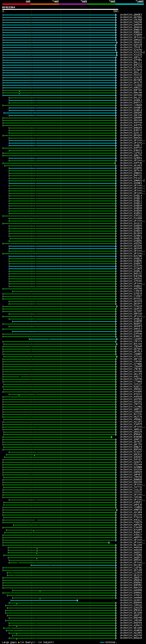The image size is (146, 644).
Task: Click the green ~80% identity legend segment
Action: click(101, 4)
